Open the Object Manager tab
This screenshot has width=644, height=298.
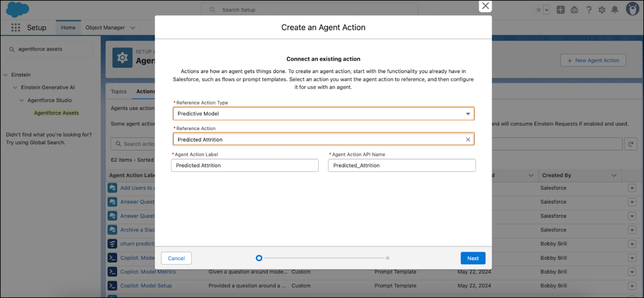tap(105, 27)
